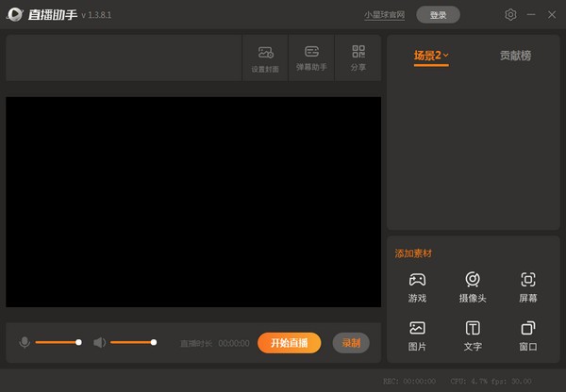Add 屏幕 screen capture source
This screenshot has height=392, width=566.
pyautogui.click(x=528, y=286)
